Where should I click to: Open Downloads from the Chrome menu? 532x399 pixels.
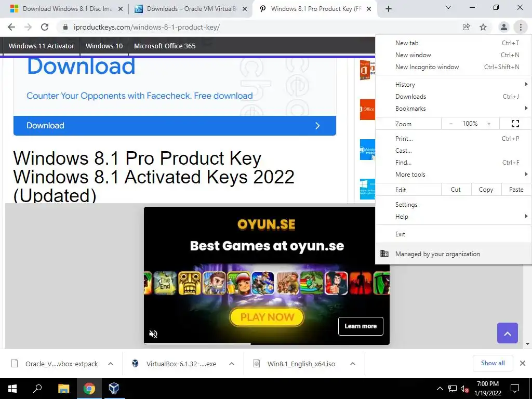[453, 96]
